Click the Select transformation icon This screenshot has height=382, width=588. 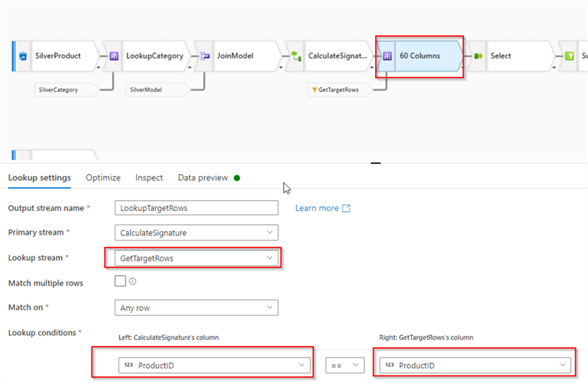coord(478,56)
